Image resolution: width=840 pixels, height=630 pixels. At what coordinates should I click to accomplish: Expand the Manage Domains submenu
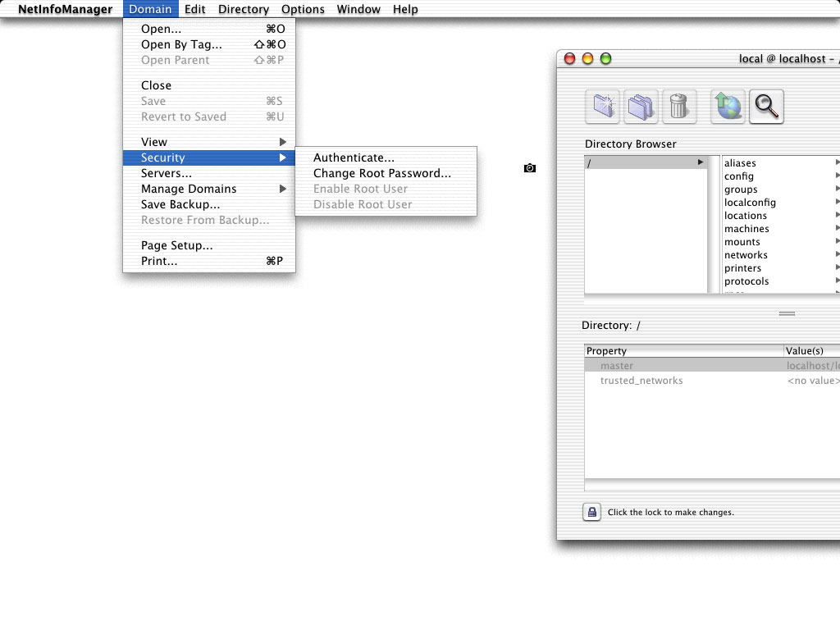[209, 189]
